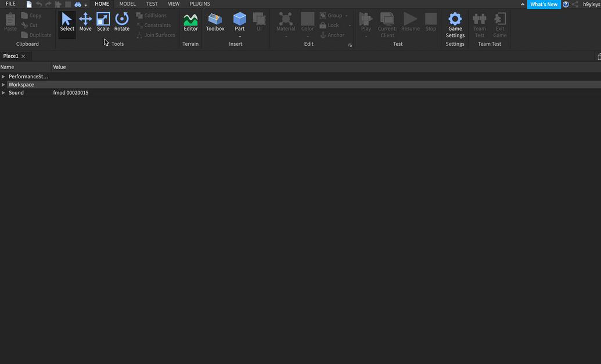The image size is (601, 364).
Task: Close the Place1 tab
Action: tap(23, 56)
